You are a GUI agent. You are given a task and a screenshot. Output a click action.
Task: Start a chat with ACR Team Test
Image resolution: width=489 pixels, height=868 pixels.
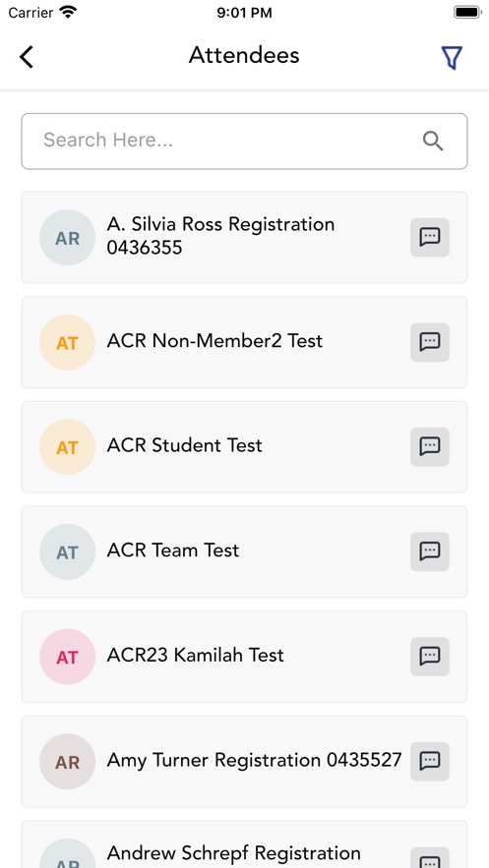[x=430, y=551]
